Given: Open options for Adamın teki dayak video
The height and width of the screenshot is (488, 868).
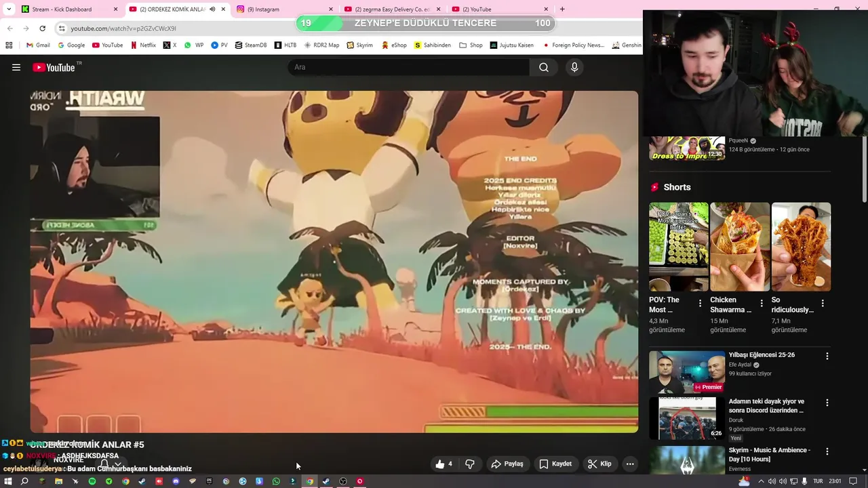Looking at the screenshot, I should [827, 403].
